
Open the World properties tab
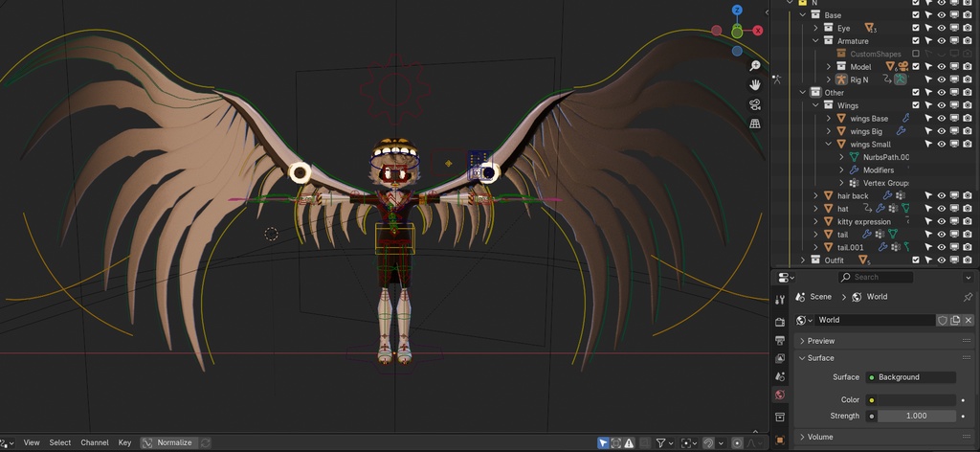(x=779, y=395)
